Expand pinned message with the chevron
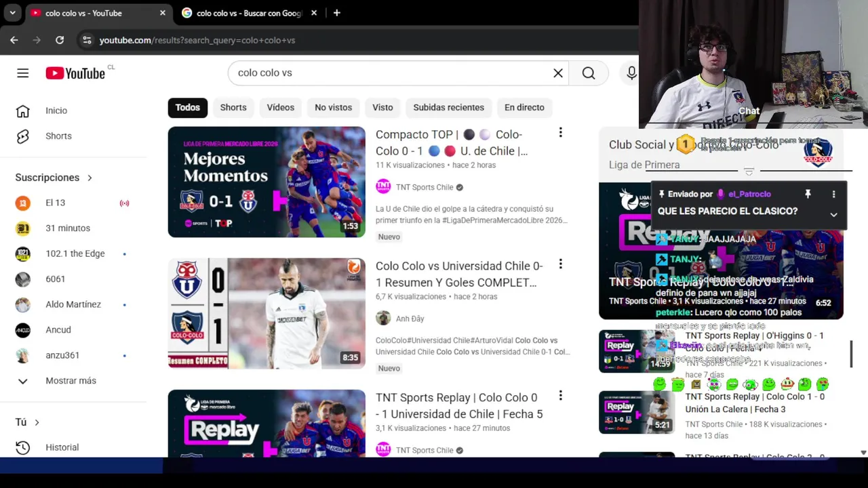 click(x=833, y=214)
